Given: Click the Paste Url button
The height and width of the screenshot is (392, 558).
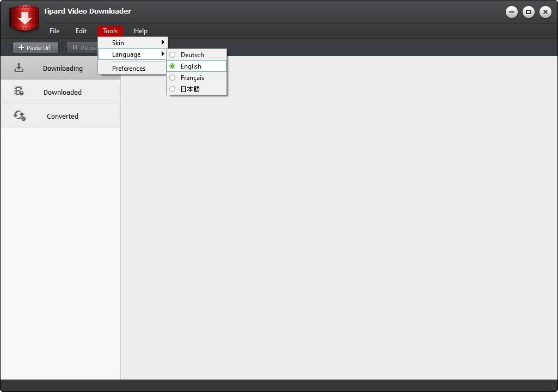Looking at the screenshot, I should coord(35,48).
